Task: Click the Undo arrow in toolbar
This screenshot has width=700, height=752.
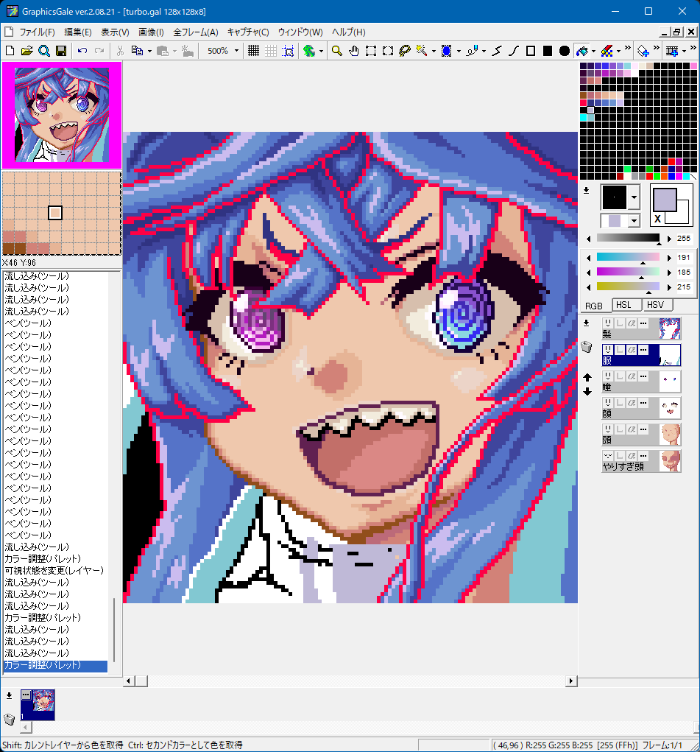Action: click(x=82, y=51)
